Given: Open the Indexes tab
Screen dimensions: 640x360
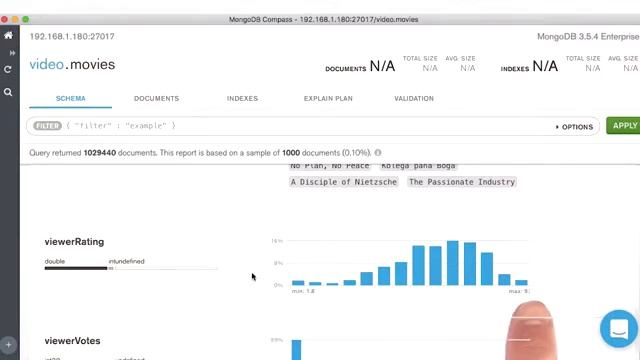Looking at the screenshot, I should 242,98.
